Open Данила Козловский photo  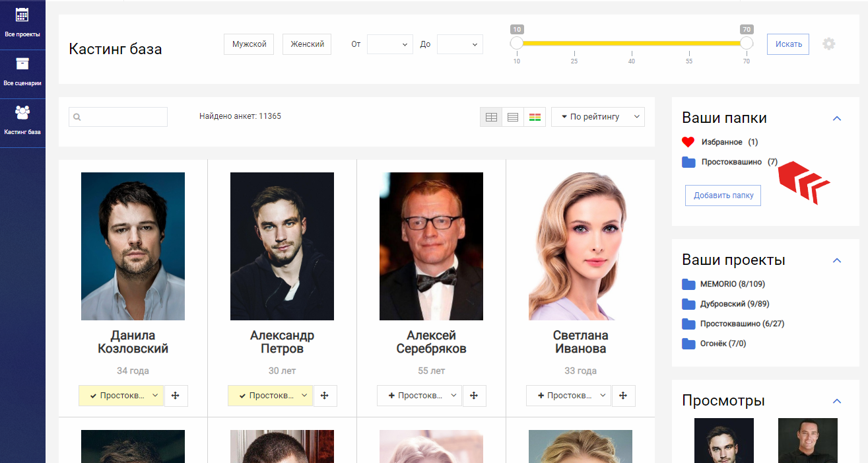coord(133,246)
